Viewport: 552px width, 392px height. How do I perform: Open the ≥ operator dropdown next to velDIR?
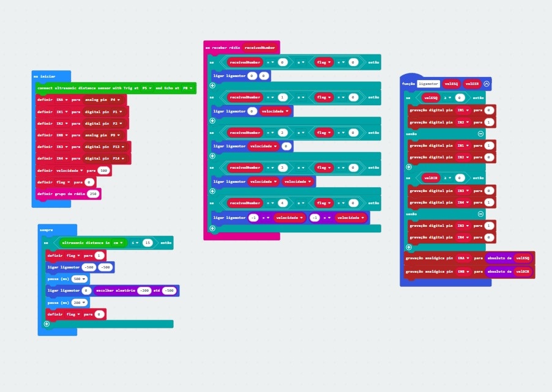(447, 178)
